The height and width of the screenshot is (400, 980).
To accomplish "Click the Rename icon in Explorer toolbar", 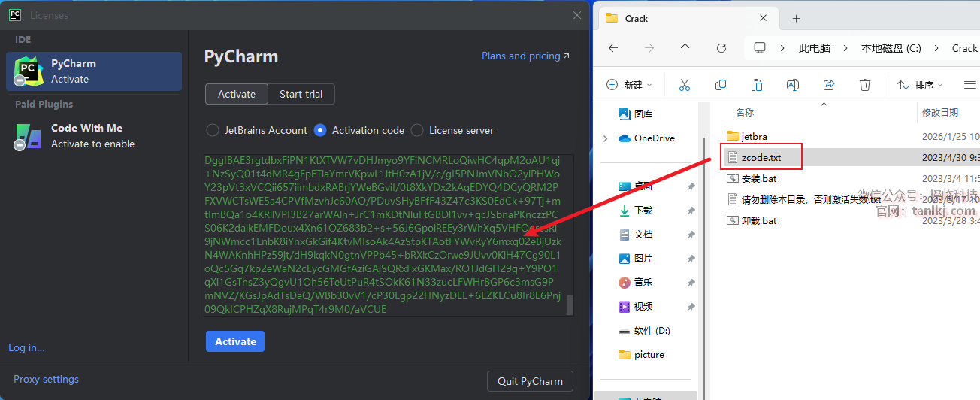I will point(792,85).
